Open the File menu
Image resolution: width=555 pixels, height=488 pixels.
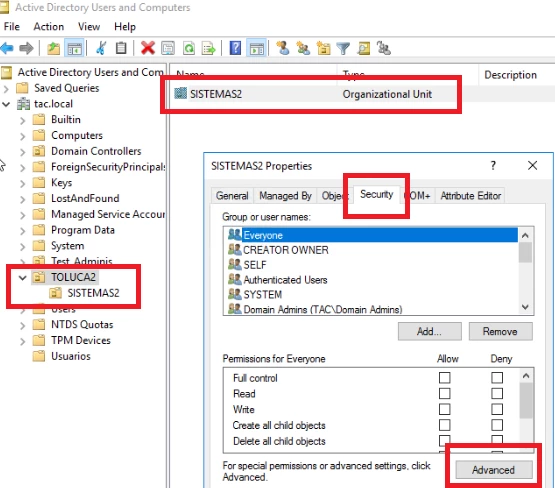click(12, 27)
